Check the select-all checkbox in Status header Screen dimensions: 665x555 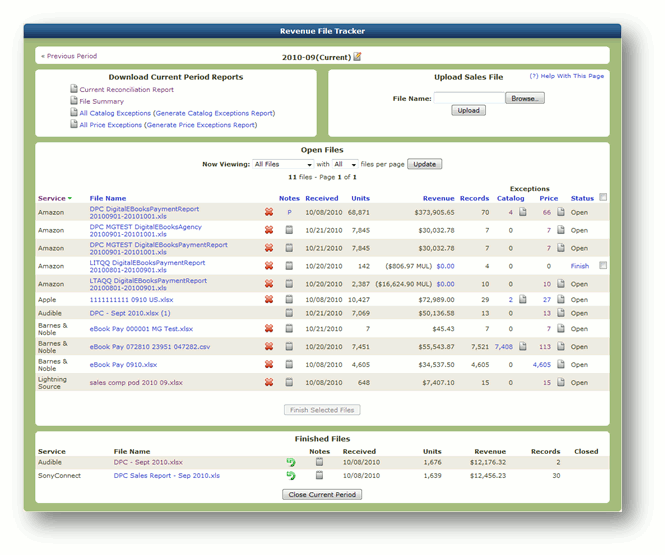[603, 197]
